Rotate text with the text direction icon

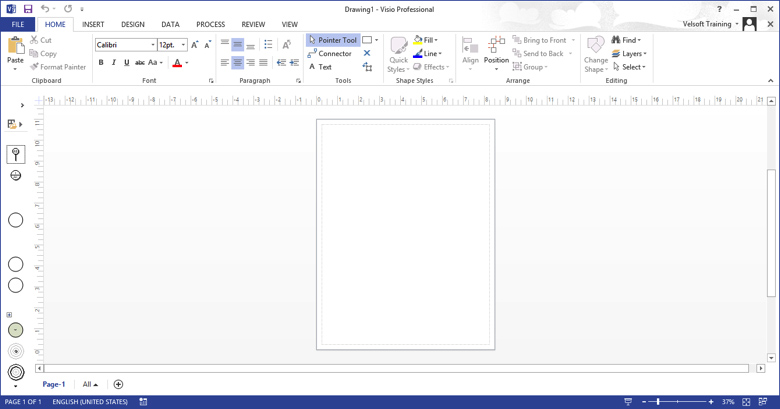tap(287, 45)
